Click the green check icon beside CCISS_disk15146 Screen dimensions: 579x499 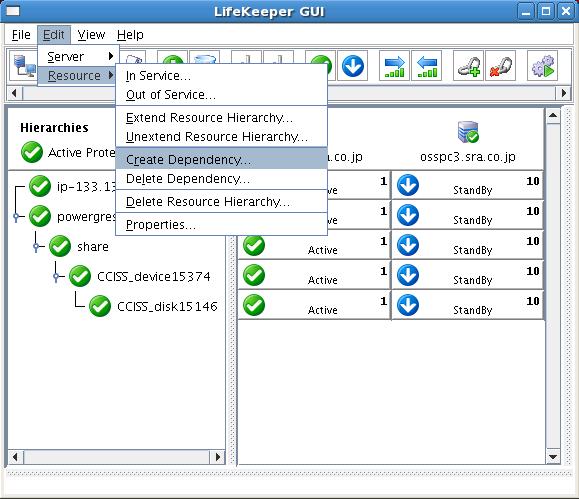[x=100, y=306]
